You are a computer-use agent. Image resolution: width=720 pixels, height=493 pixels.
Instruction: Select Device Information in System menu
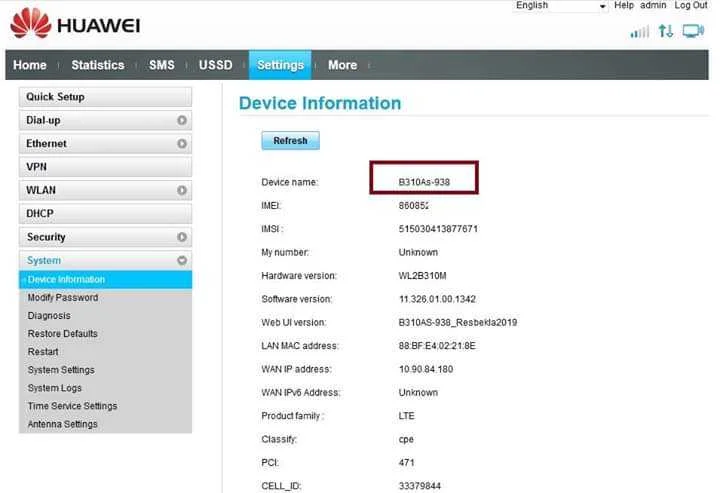[105, 280]
